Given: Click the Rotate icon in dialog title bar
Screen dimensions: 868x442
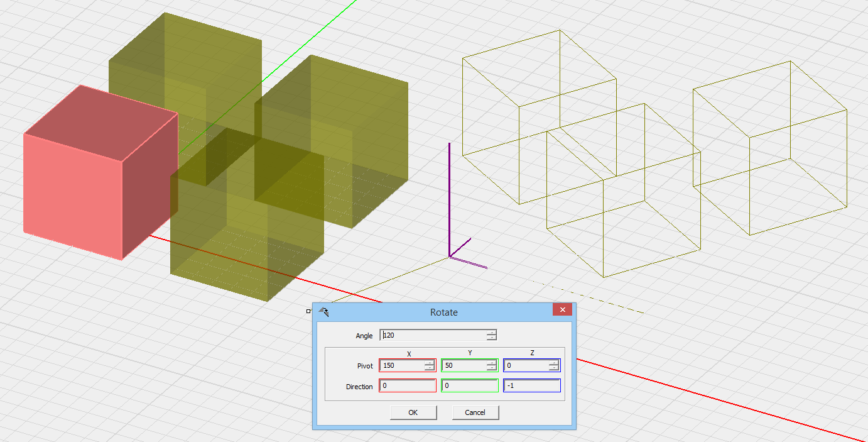Looking at the screenshot, I should click(x=323, y=312).
